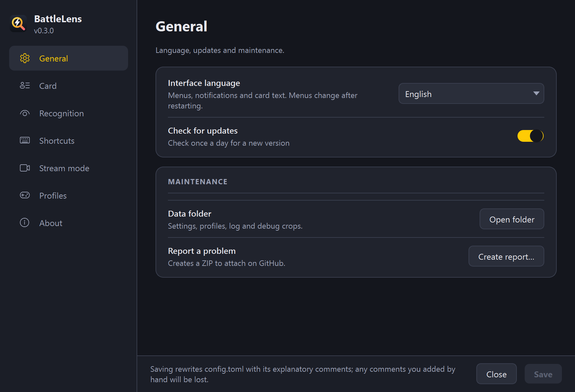Click the About info icon
Image resolution: width=575 pixels, height=392 pixels.
[25, 223]
